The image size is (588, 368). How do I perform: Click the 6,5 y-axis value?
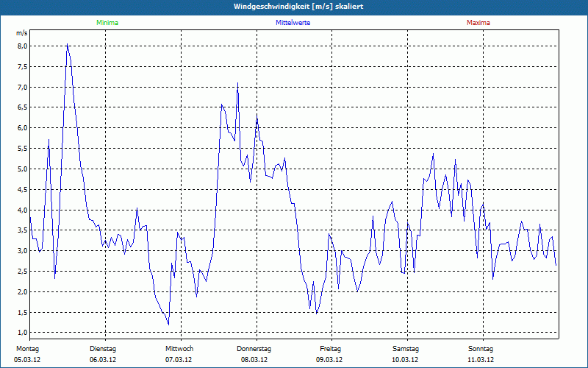pos(22,107)
